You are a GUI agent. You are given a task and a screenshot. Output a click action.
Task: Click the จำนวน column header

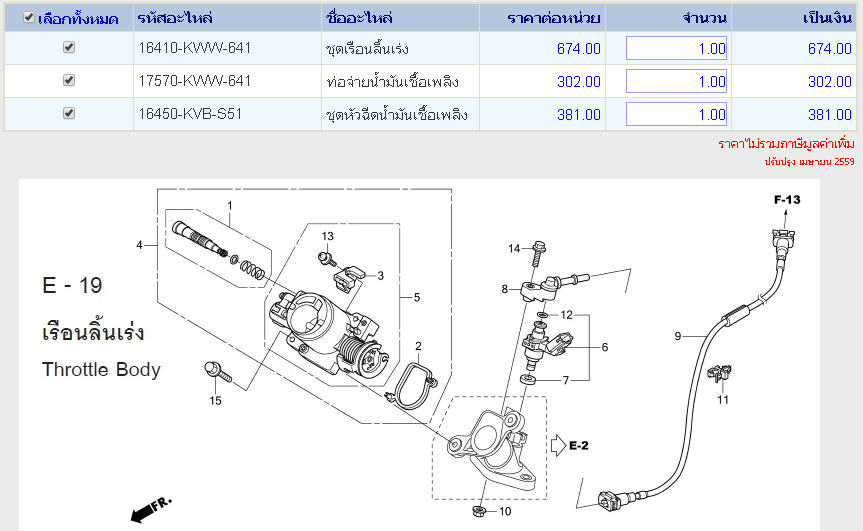tap(705, 18)
